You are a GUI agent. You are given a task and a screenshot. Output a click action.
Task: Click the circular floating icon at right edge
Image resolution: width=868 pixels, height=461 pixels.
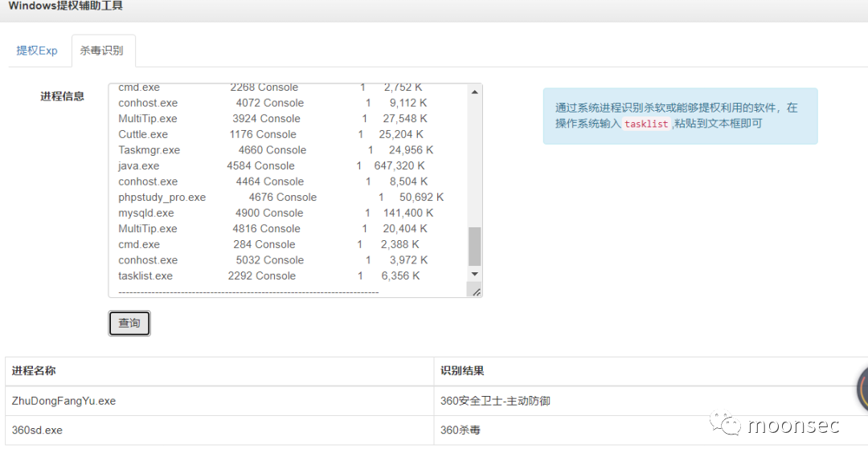(862, 389)
